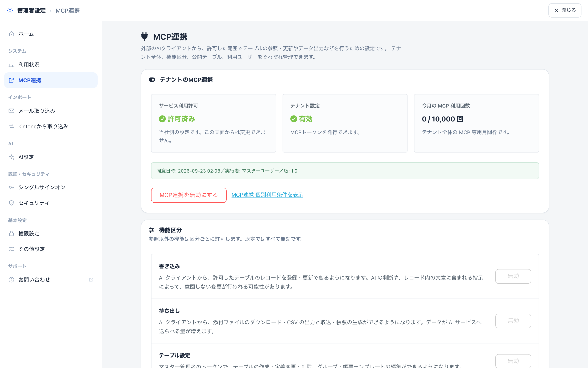Select MCP連携 in the sidebar
588x368 pixels.
click(51, 80)
